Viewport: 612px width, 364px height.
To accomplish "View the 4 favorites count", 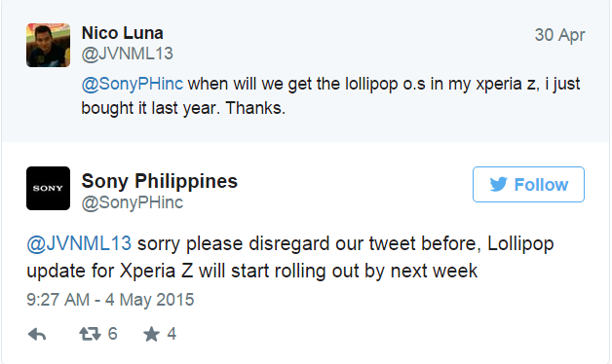I will click(172, 334).
